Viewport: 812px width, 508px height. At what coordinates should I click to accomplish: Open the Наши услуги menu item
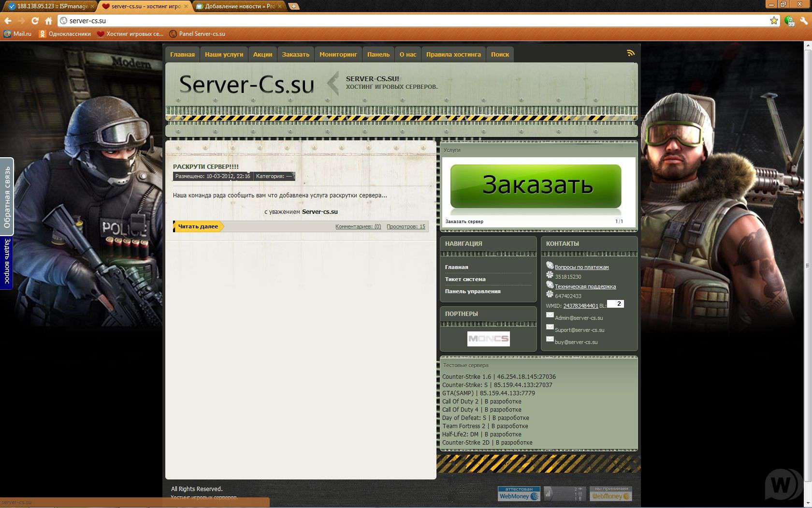(224, 55)
